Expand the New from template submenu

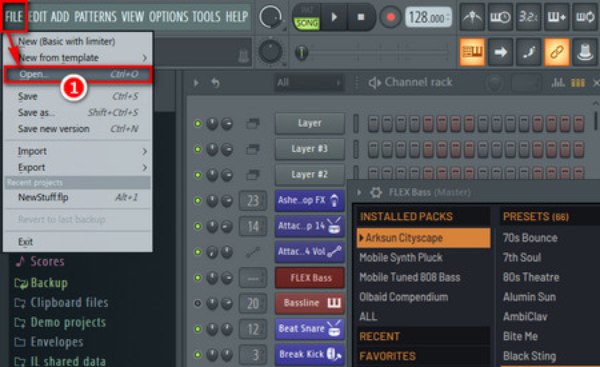78,58
